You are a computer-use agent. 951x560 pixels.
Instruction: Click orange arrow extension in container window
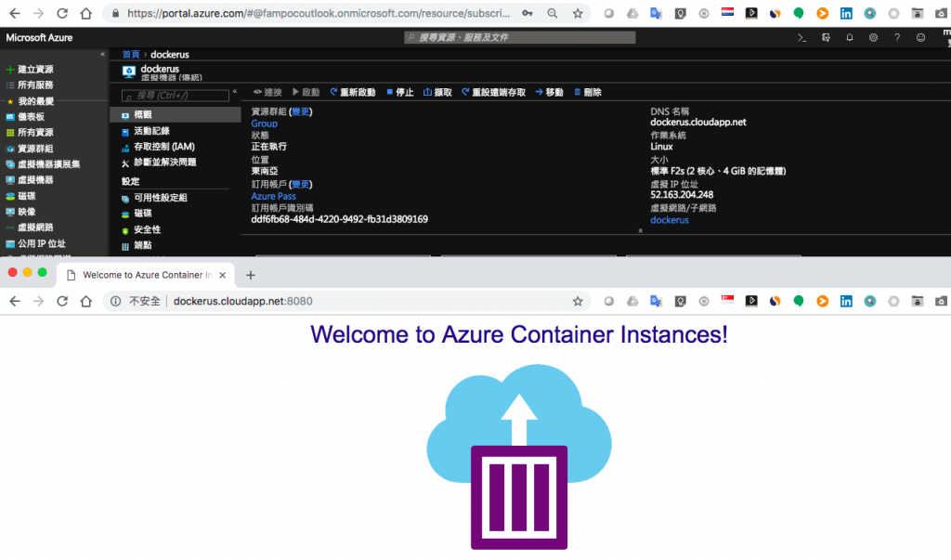823,301
